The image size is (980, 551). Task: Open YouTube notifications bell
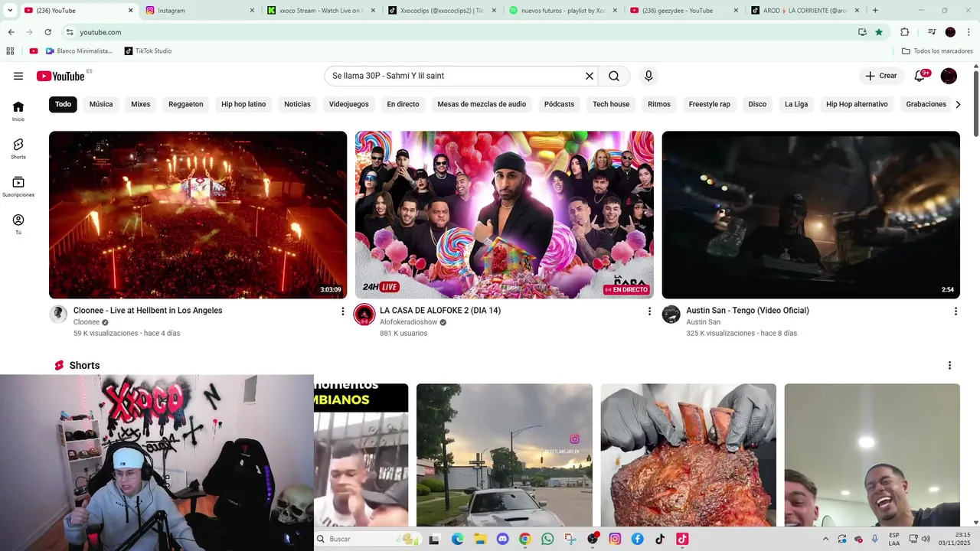click(x=920, y=76)
